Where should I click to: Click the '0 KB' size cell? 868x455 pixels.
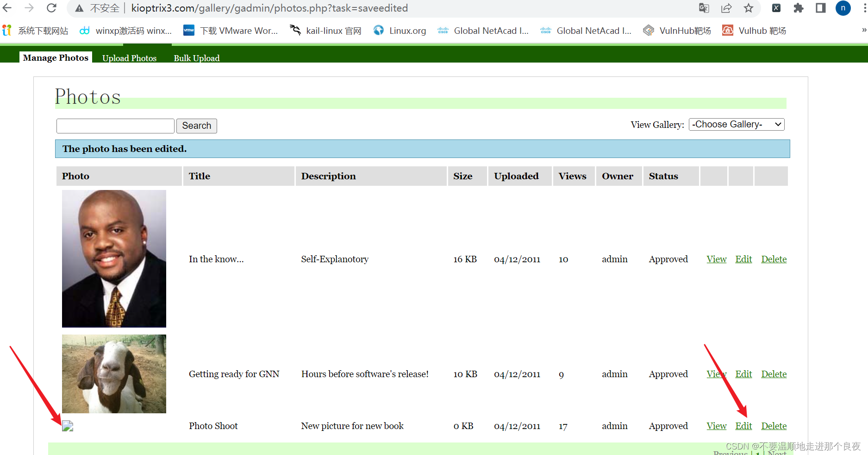pos(463,426)
